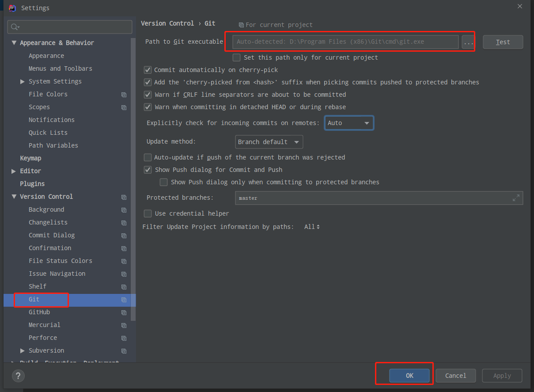Disable the CRLF line separators warning
Screen dimensions: 534x392
coord(148,95)
